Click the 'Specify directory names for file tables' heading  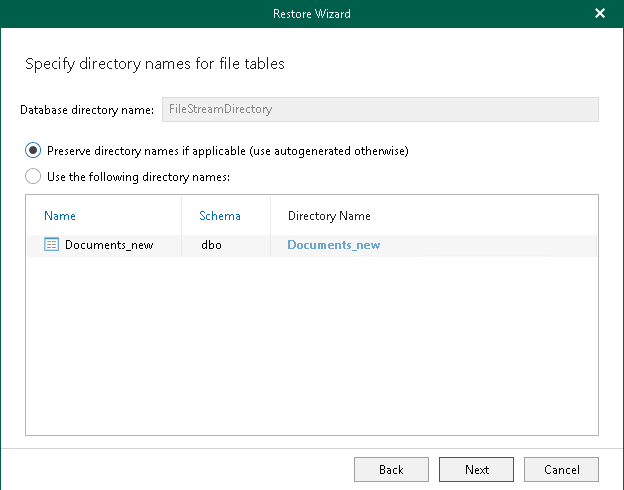point(155,64)
